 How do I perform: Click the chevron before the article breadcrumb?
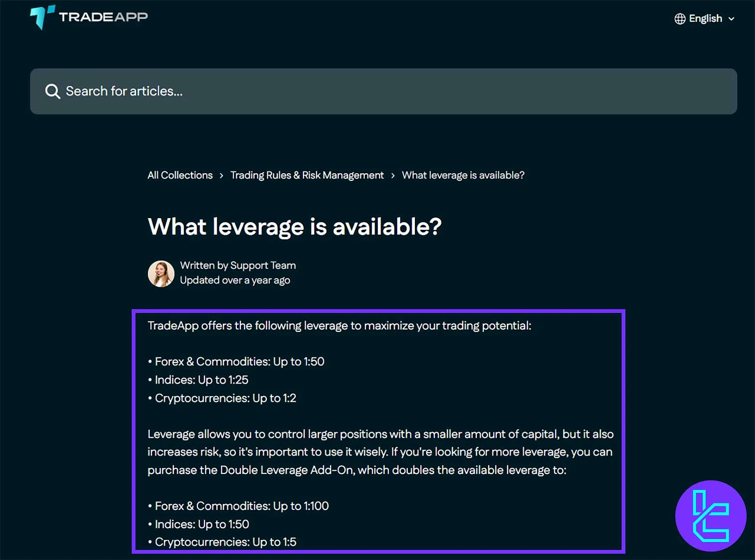(393, 175)
